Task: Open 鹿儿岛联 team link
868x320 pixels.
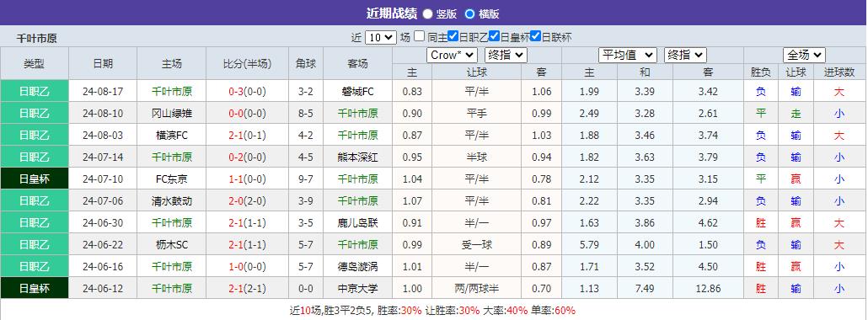Action: tap(357, 223)
